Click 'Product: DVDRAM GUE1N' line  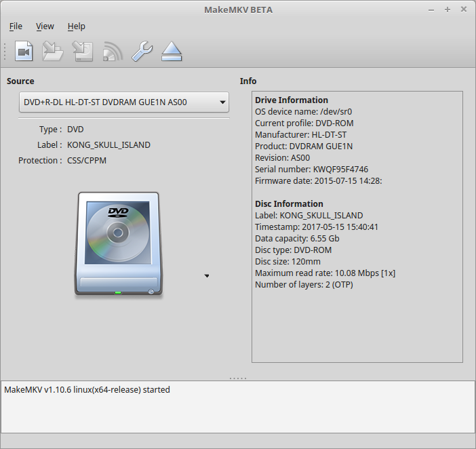pyautogui.click(x=304, y=147)
